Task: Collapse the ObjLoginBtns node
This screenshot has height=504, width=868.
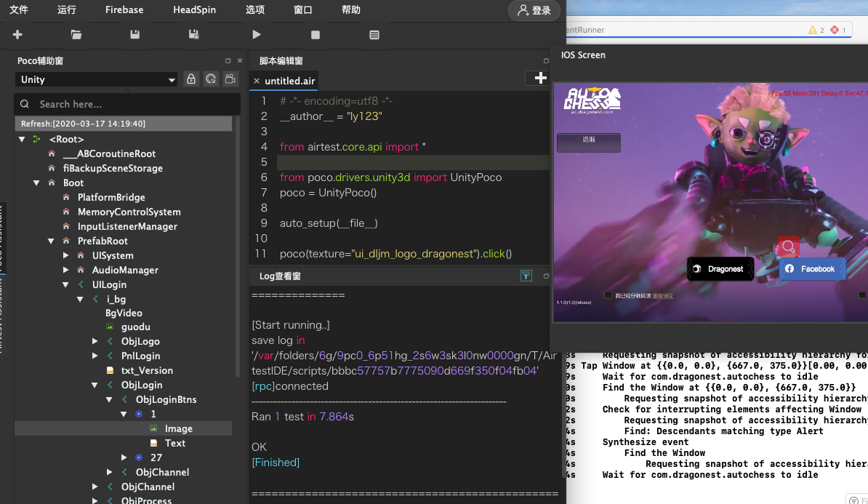Action: 109,399
